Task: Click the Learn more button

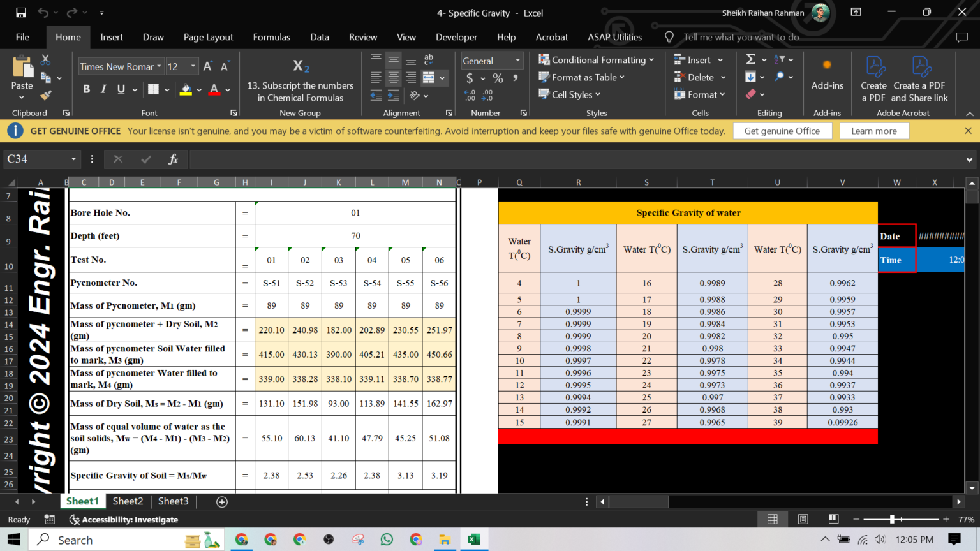Action: click(873, 131)
